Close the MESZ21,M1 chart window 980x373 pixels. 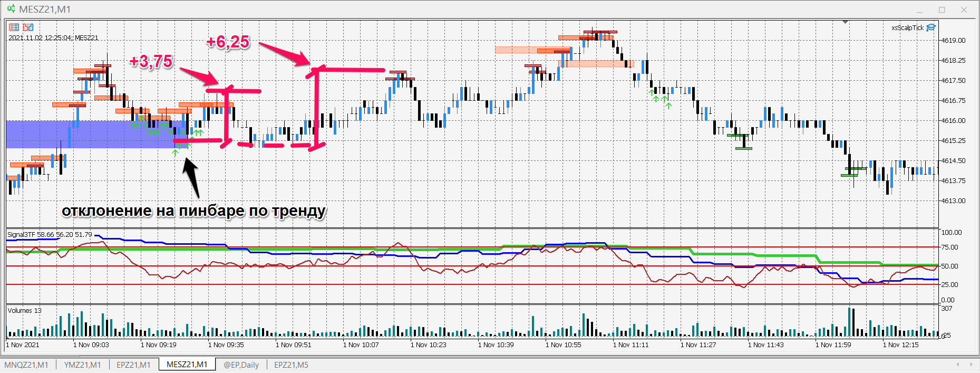coord(964,10)
